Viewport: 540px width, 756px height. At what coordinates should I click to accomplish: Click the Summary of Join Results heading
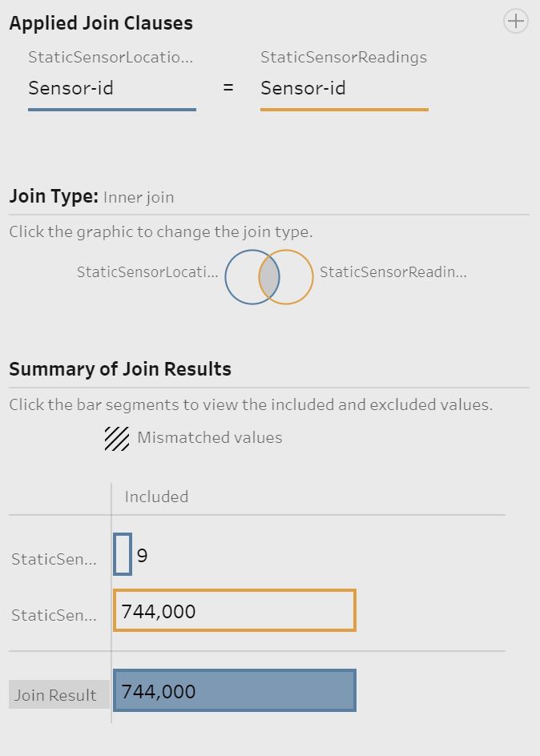[120, 369]
